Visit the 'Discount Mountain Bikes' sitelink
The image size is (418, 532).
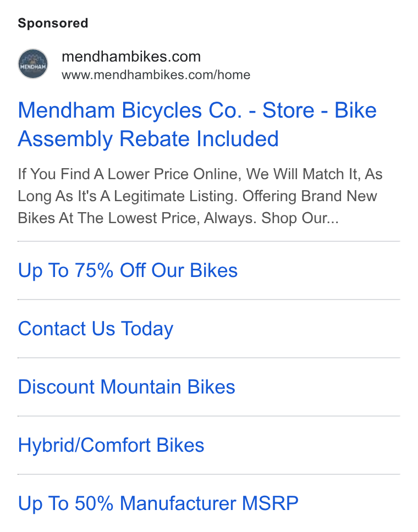tap(127, 387)
